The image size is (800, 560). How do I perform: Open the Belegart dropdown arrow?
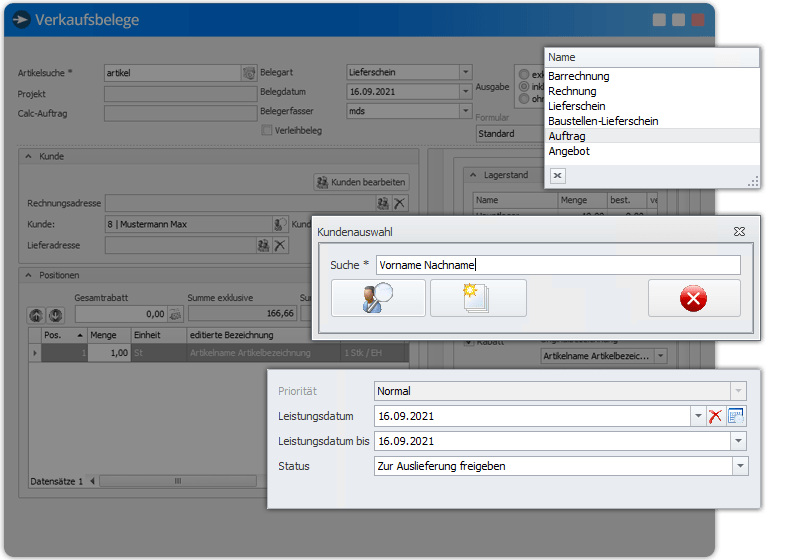(x=465, y=72)
